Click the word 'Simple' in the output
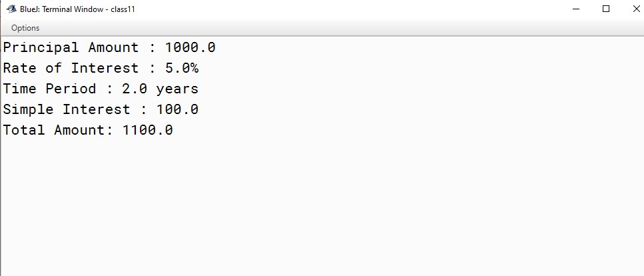 pos(28,110)
